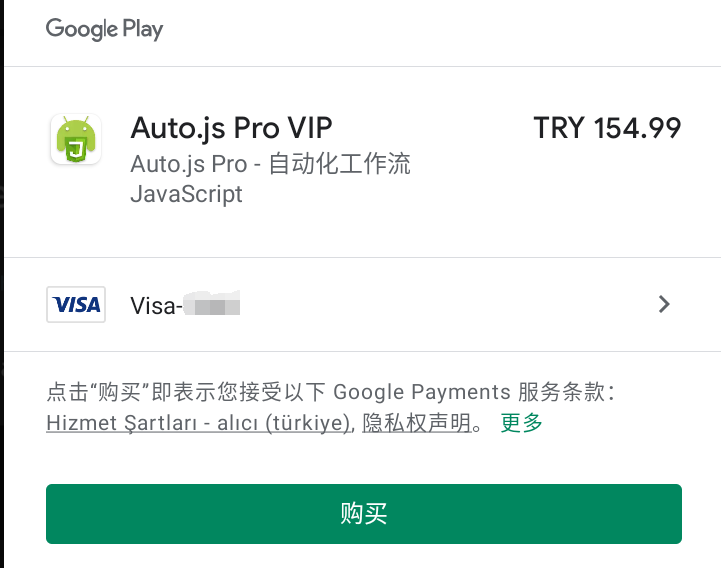Viewport: 721px width, 568px height.
Task: Click the word "Play" in the header
Action: tap(143, 29)
